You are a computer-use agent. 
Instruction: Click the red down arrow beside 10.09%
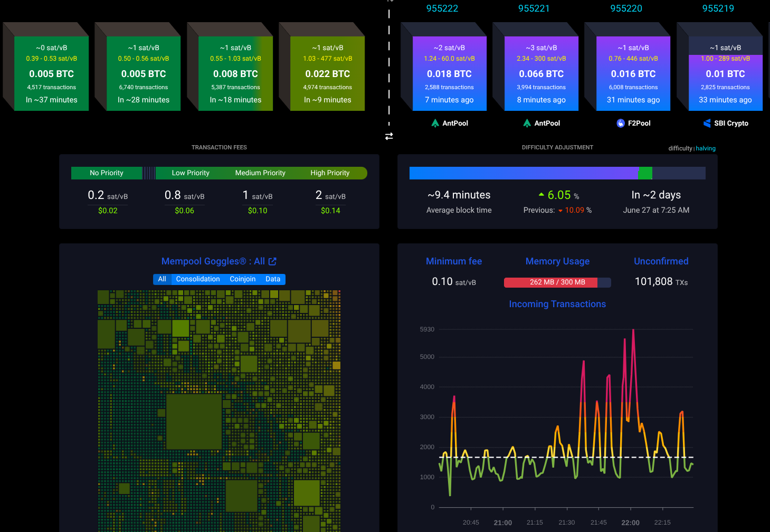tap(560, 211)
